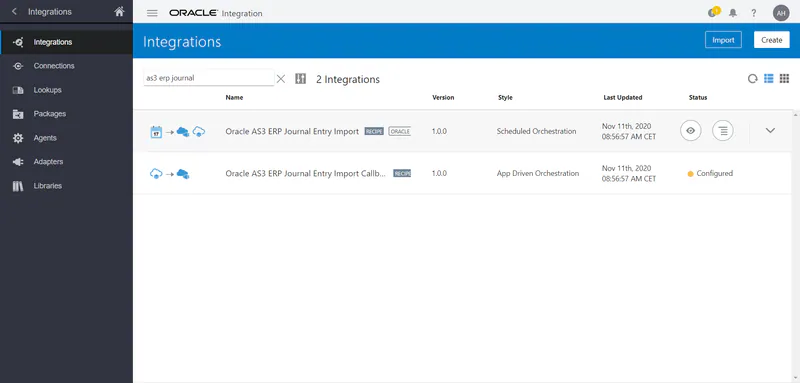Image resolution: width=800 pixels, height=383 pixels.
Task: Sort by Status column header
Action: point(697,97)
